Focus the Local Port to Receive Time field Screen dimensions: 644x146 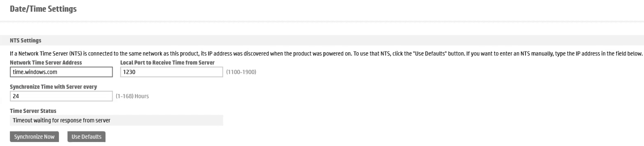171,72
